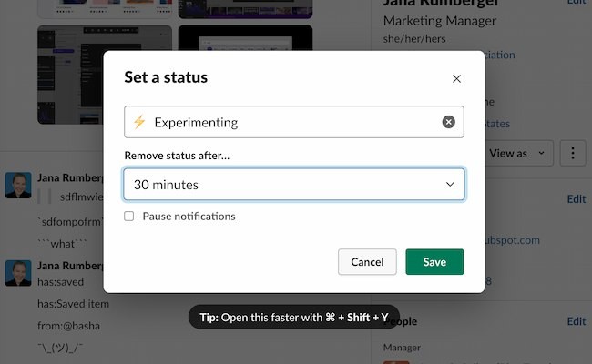
Task: Cancel the status dialog
Action: point(367,262)
